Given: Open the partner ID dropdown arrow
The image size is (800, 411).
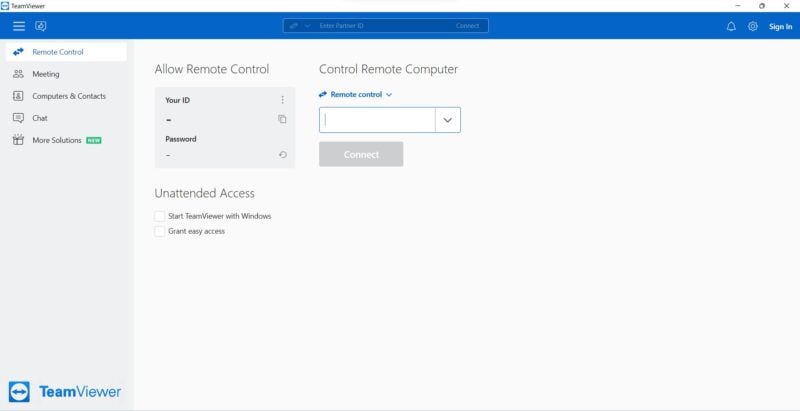Looking at the screenshot, I should point(447,120).
